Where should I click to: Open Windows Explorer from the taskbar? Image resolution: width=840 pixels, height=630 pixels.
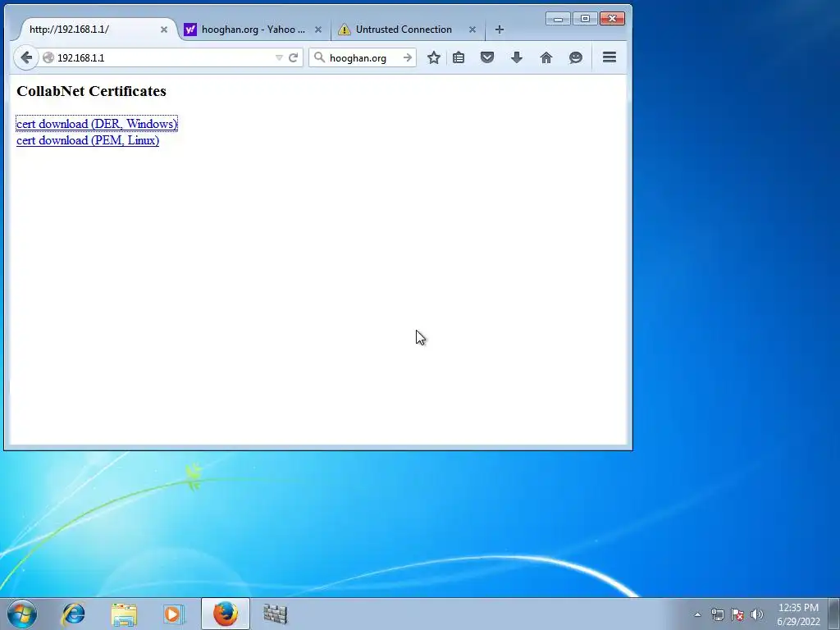click(x=124, y=614)
